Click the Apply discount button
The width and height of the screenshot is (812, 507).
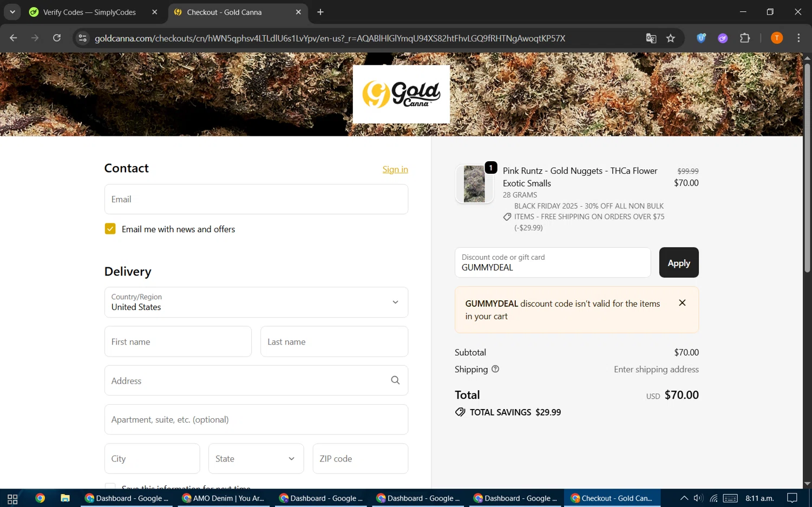(679, 262)
